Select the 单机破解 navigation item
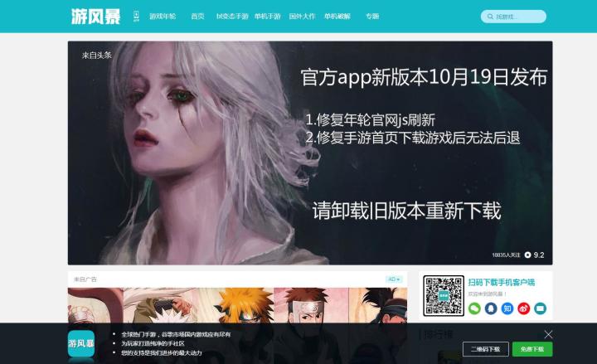Viewport: 597px width, 364px height. pyautogui.click(x=337, y=17)
